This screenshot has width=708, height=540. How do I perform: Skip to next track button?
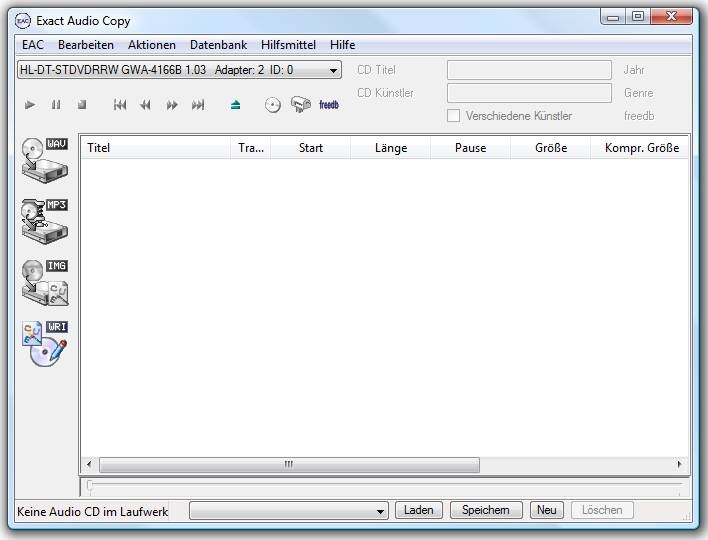[198, 105]
